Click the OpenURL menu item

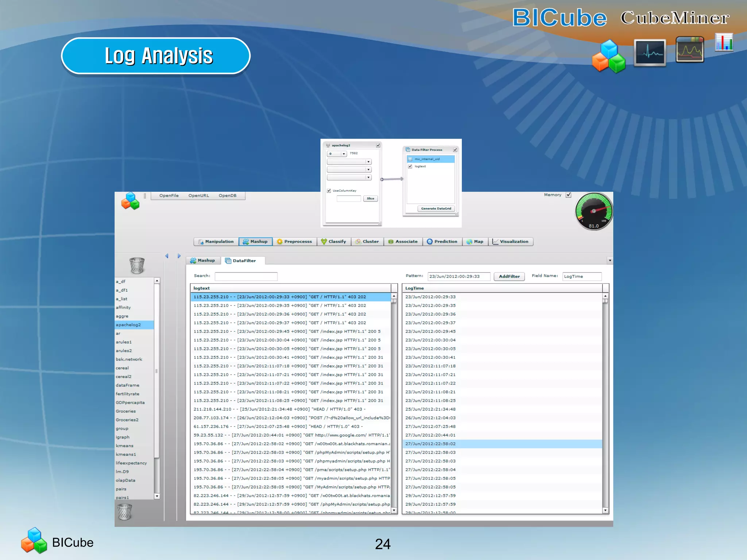coord(198,195)
